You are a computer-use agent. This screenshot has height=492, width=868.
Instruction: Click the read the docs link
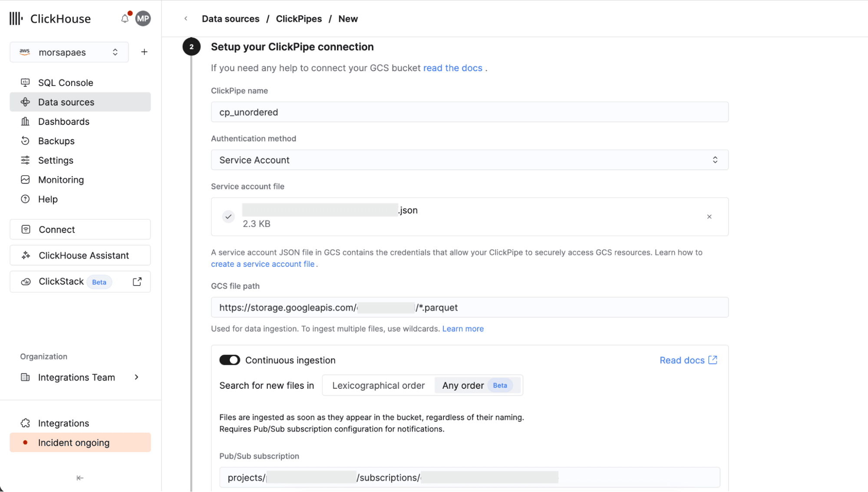pyautogui.click(x=452, y=68)
